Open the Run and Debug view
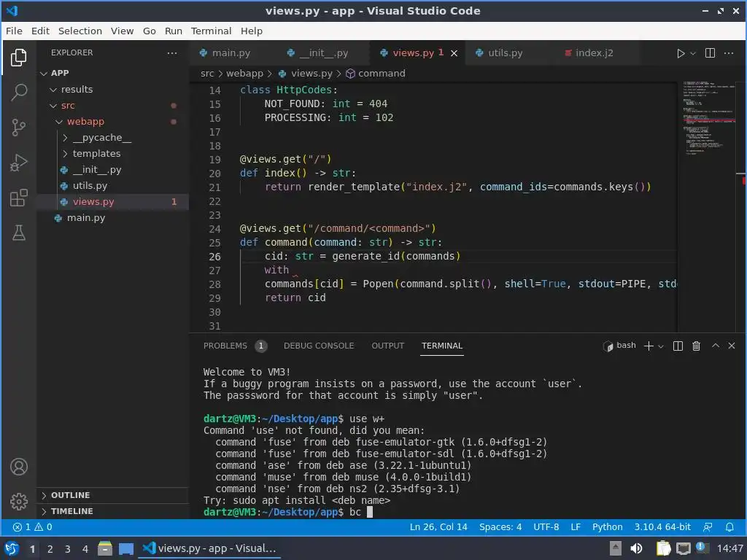 (18, 163)
